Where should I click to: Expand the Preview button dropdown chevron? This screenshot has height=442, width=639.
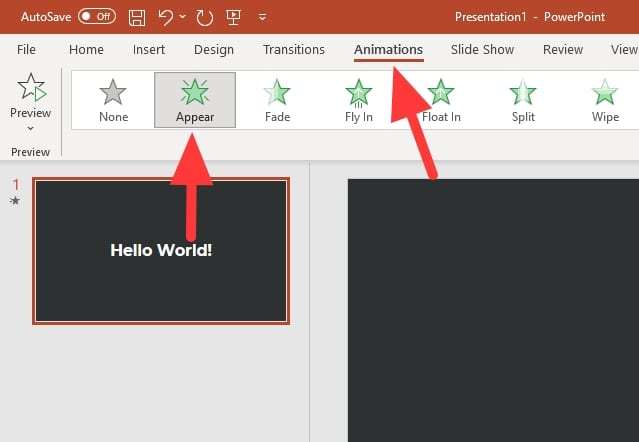point(30,129)
